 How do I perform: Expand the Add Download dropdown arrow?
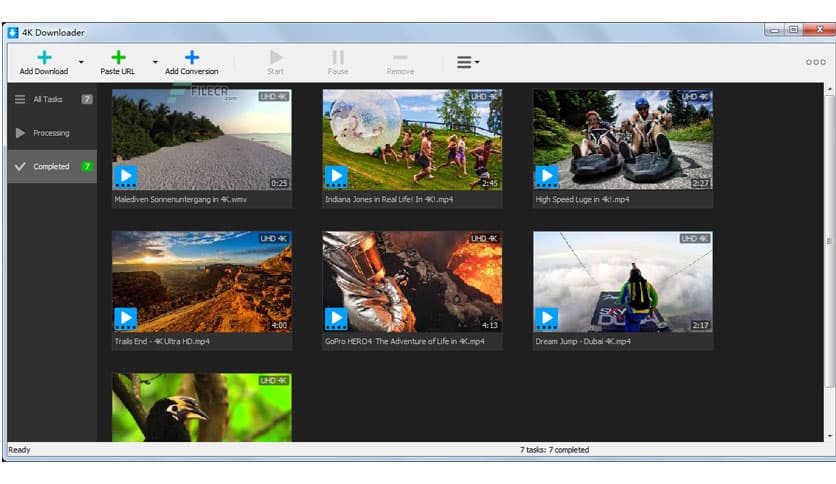click(81, 62)
